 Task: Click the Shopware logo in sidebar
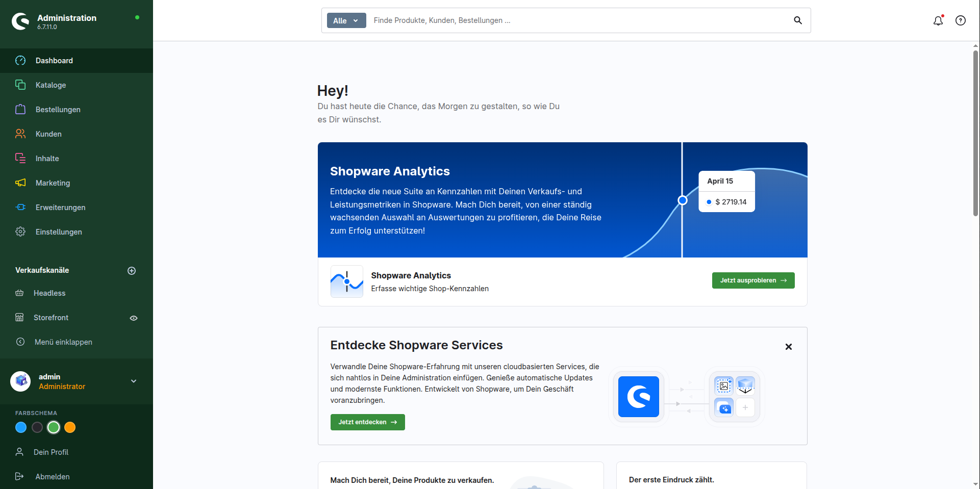coord(20,21)
